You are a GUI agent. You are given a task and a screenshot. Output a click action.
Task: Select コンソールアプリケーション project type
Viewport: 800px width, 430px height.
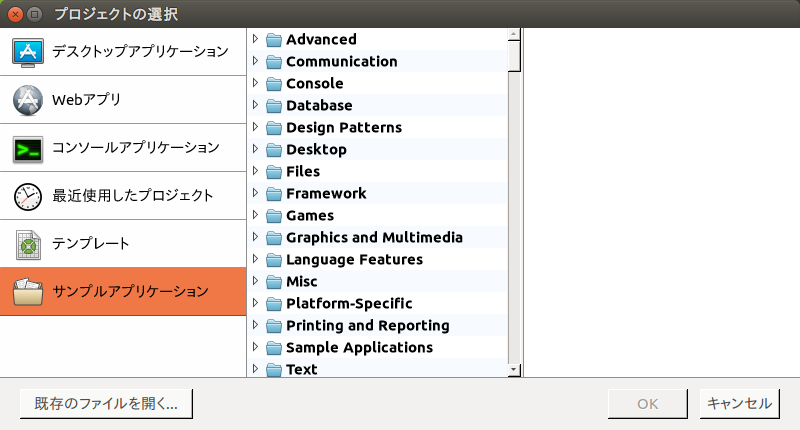pyautogui.click(x=123, y=148)
